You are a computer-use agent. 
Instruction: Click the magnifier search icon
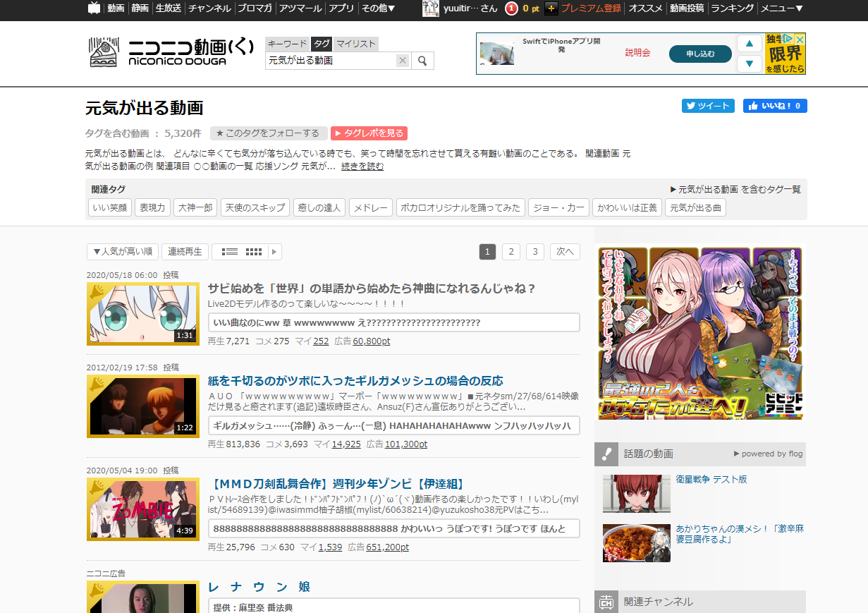[422, 61]
